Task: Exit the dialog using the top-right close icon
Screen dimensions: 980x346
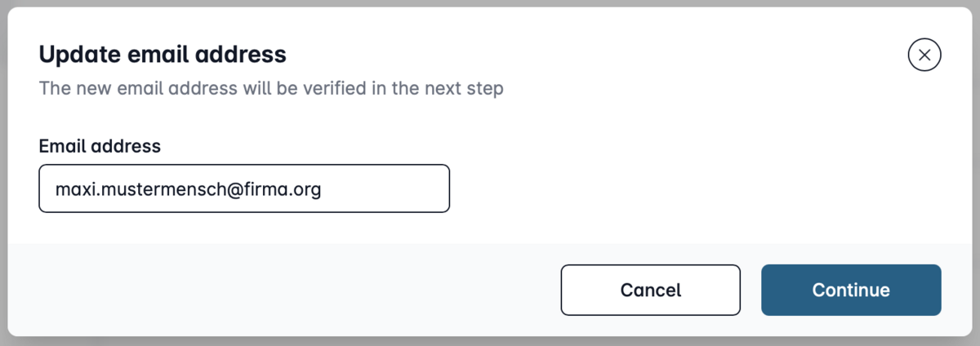Action: coord(924,55)
